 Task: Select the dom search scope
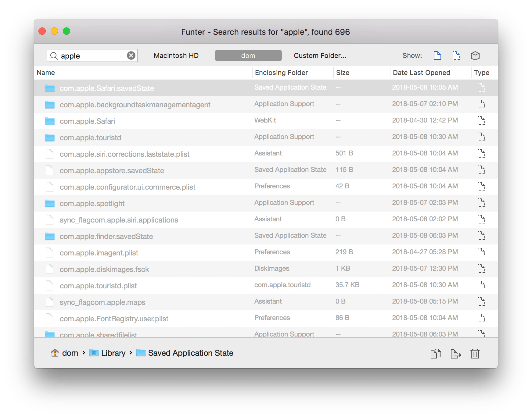tap(248, 55)
